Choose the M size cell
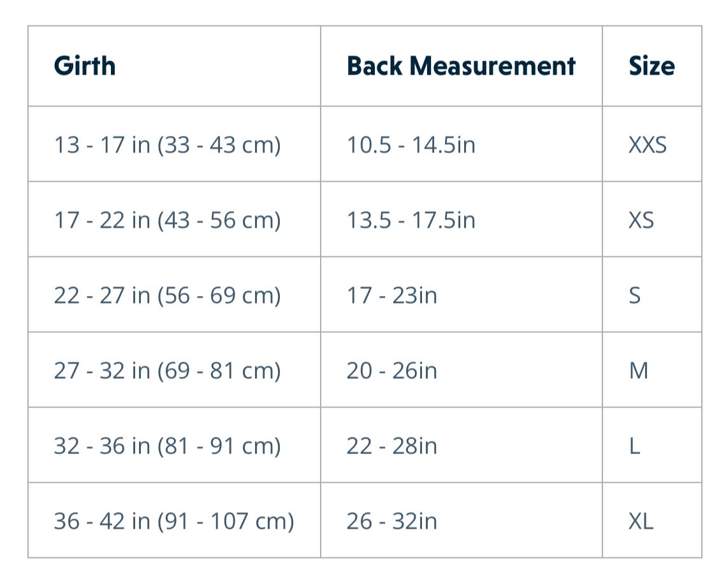Viewport: 728px width, 574px height. [638, 371]
